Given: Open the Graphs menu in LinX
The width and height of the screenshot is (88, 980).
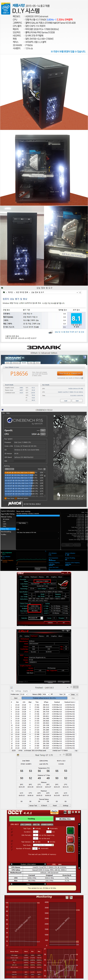Looking at the screenshot, I should tap(25, 691).
